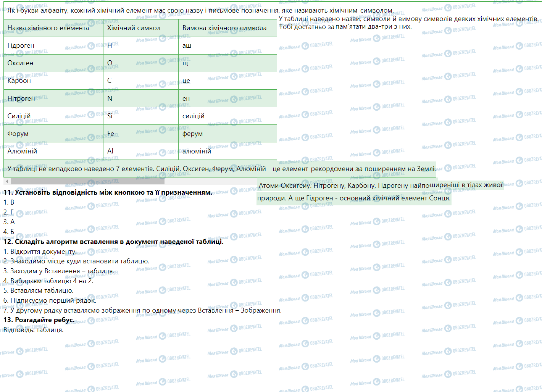Click 'алюміній' in the pronunciation column
This screenshot has width=542, height=392.
pyautogui.click(x=227, y=151)
